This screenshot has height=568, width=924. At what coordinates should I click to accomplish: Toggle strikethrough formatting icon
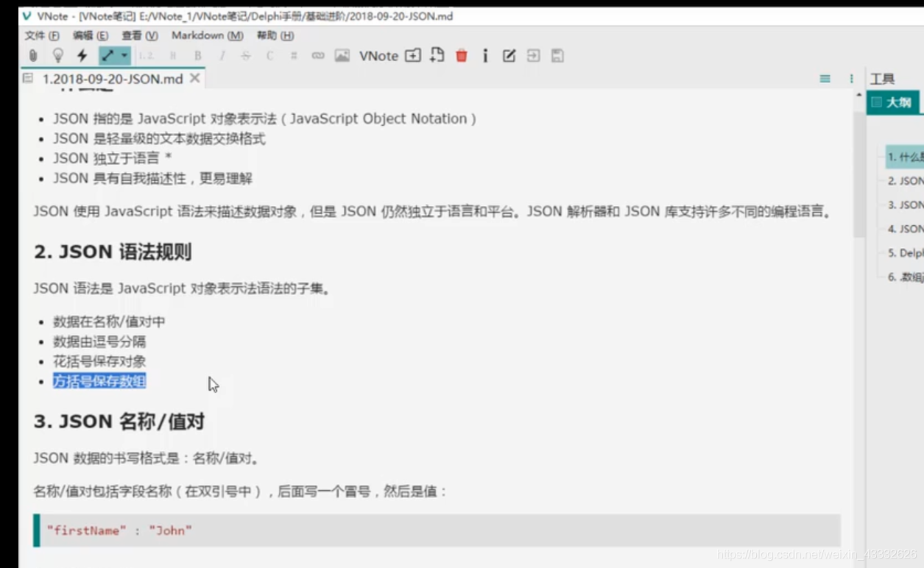point(244,55)
